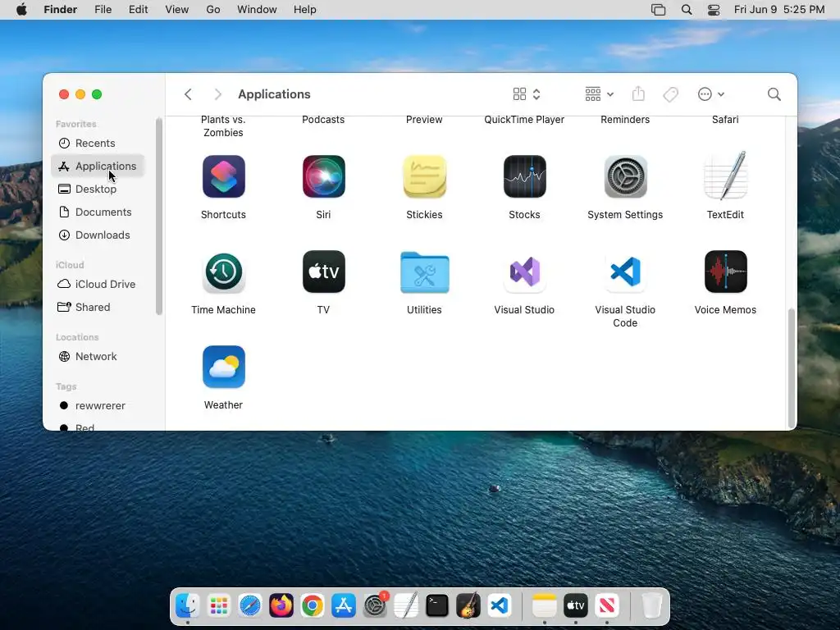Click the Finder window vertical scrollbar
Image resolution: width=840 pixels, height=630 pixels.
[792, 367]
